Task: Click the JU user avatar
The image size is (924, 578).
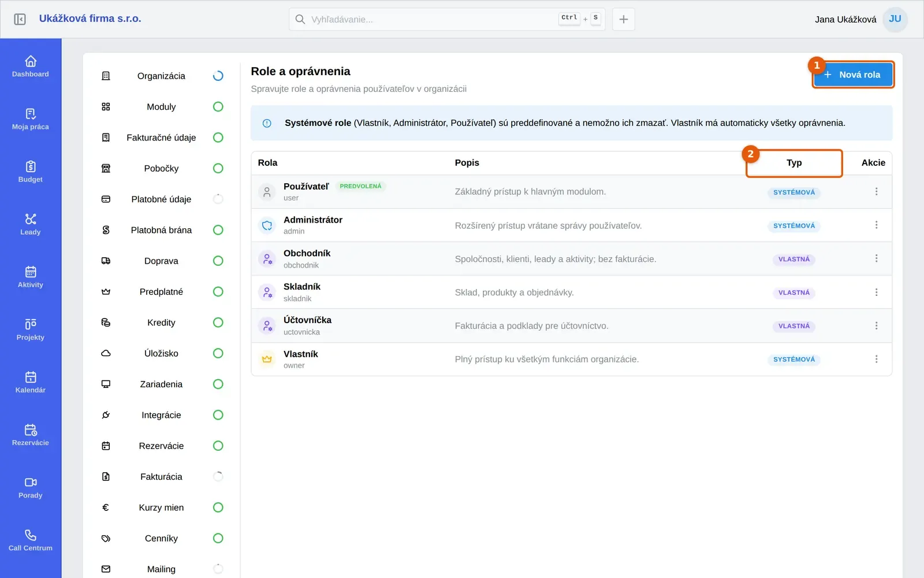Action: click(x=895, y=19)
